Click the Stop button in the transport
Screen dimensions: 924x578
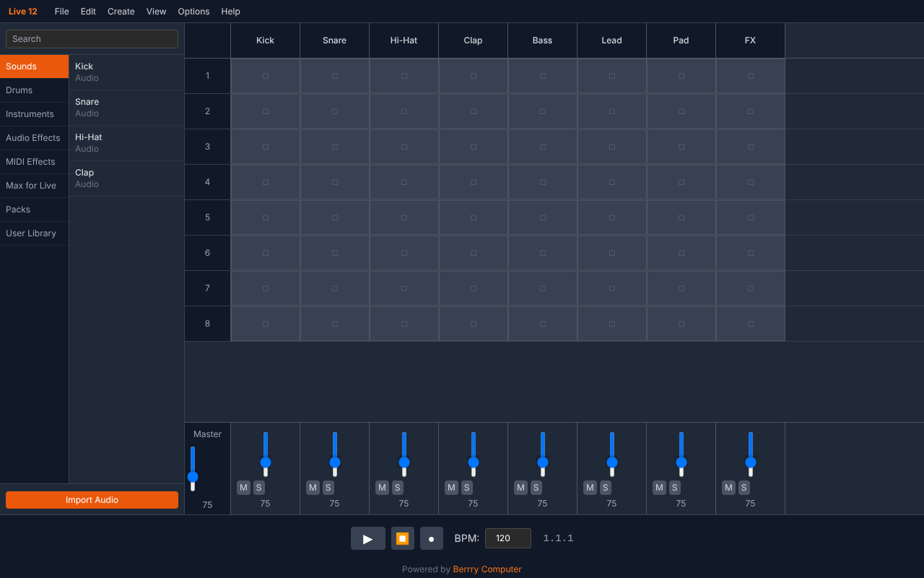402,538
